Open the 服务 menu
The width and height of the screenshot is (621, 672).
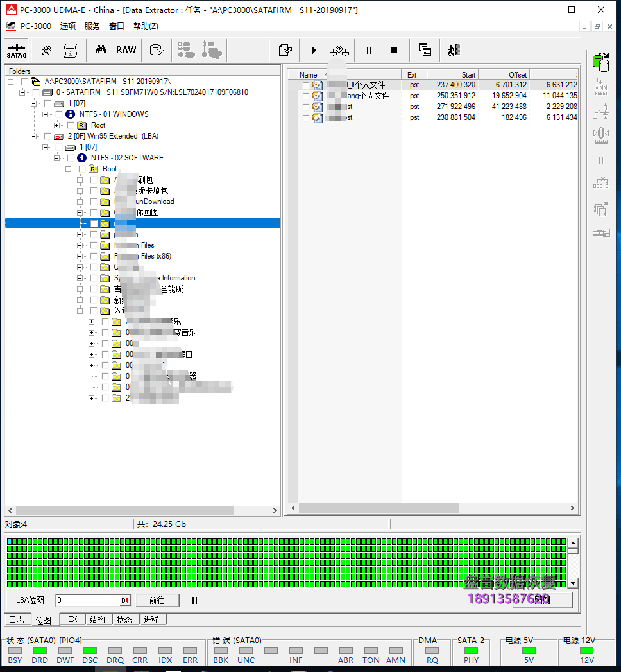click(92, 26)
